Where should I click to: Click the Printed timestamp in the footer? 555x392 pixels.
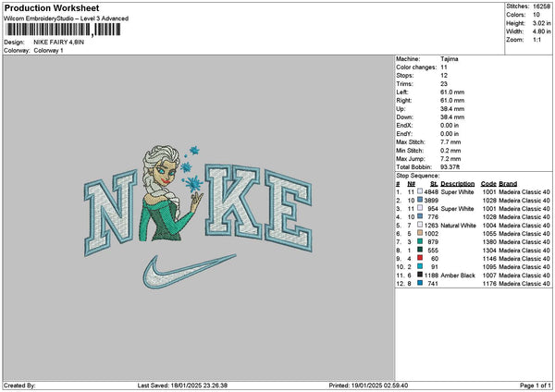368,386
